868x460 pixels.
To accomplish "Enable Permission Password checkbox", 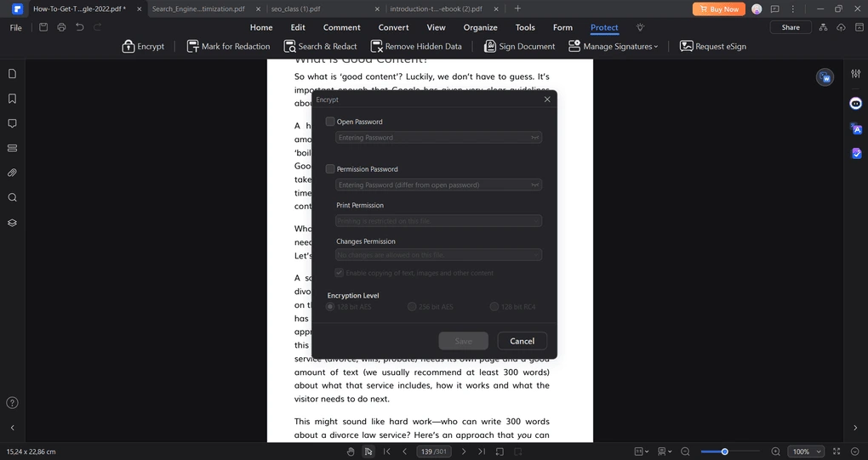I will click(330, 169).
